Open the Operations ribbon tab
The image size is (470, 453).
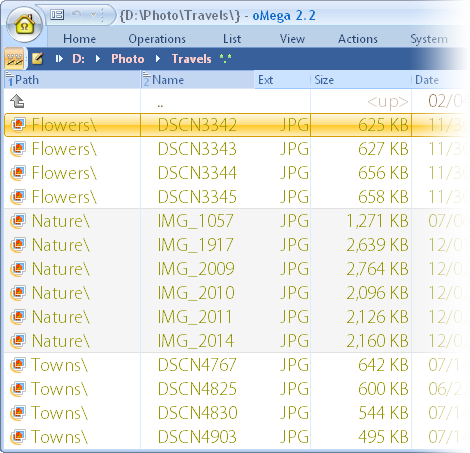157,39
